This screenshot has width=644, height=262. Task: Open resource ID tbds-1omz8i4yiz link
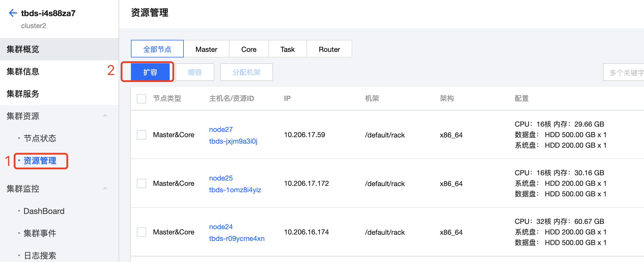point(235,190)
